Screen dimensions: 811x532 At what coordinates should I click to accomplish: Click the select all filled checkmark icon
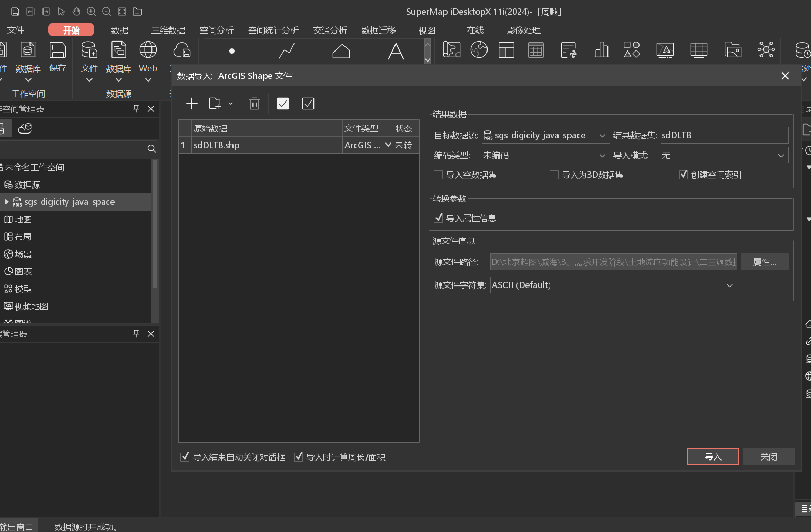click(x=283, y=104)
